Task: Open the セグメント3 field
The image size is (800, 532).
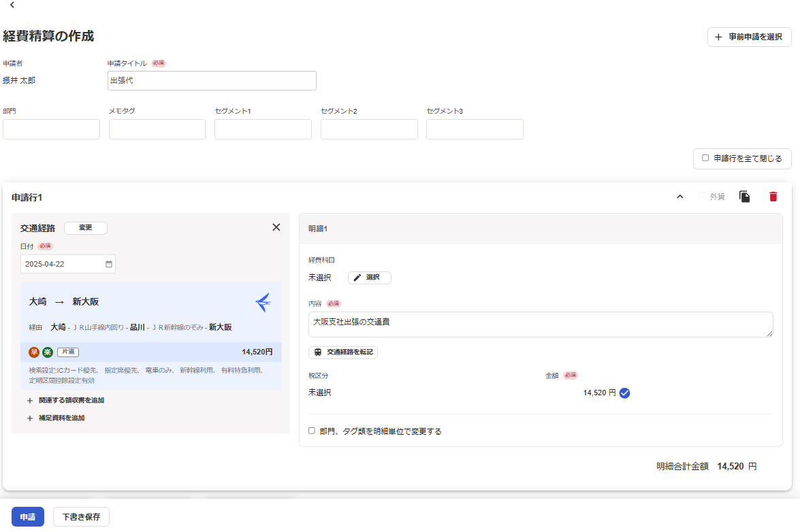Action: pyautogui.click(x=475, y=129)
